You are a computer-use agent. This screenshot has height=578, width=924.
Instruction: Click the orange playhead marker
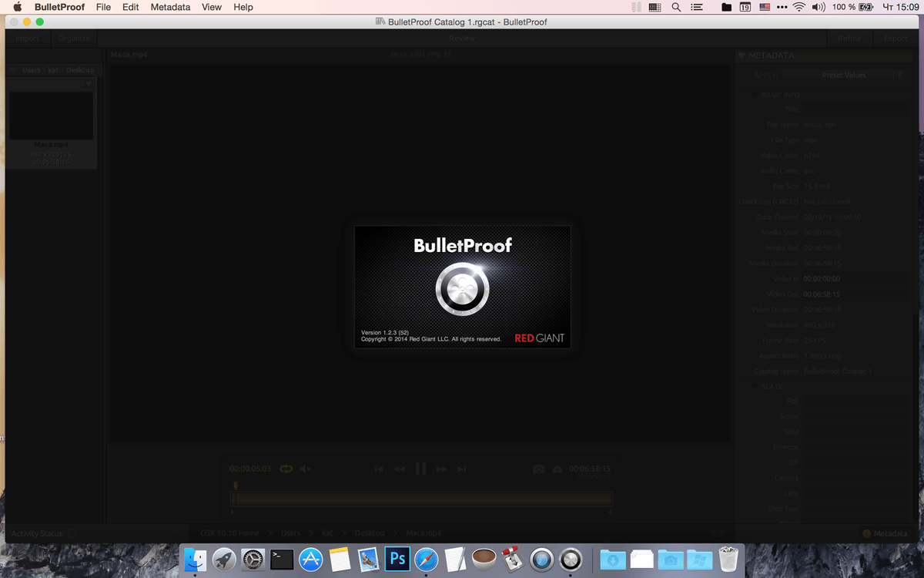click(236, 486)
